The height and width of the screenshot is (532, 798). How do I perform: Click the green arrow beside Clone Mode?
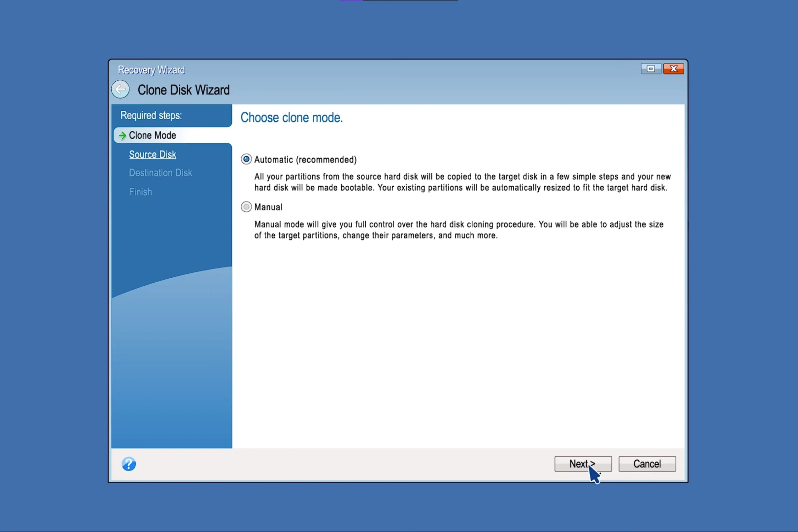(122, 136)
